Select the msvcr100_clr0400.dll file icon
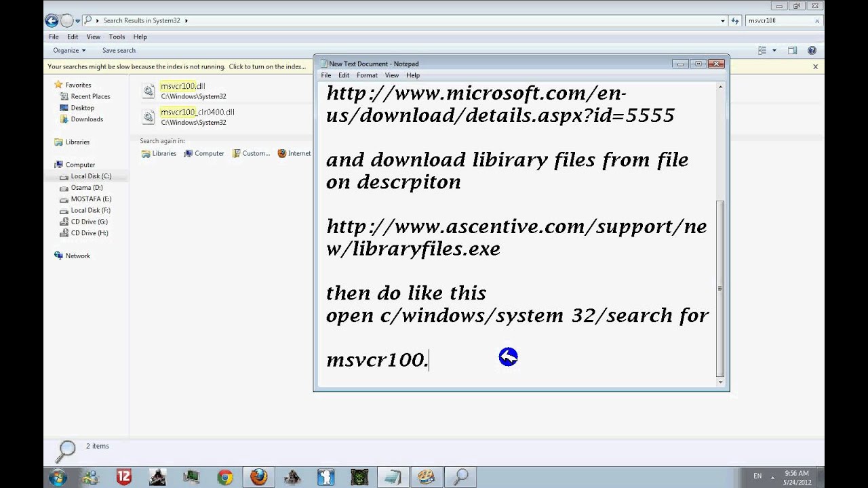Viewport: 868px width, 488px height. (x=149, y=117)
